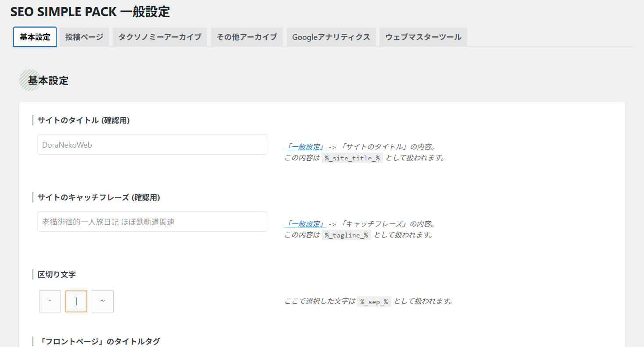The image size is (644, 347).
Task: Open 一般設定 link beside site title
Action: click(x=305, y=147)
